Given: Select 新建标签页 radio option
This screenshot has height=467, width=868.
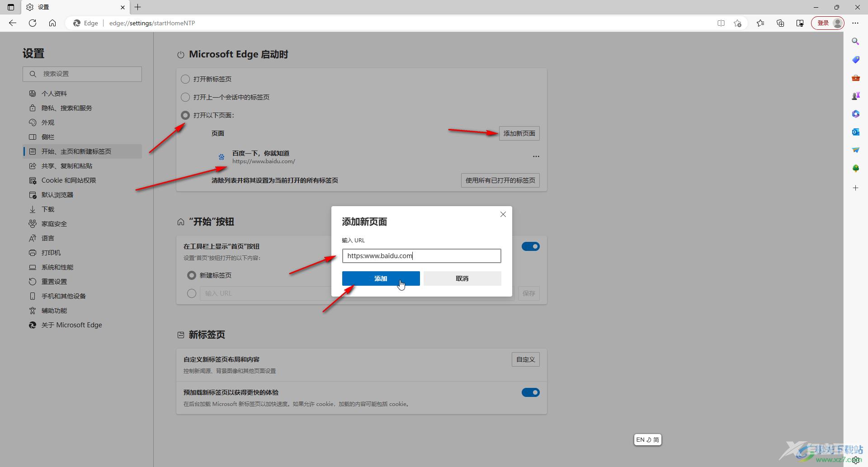Looking at the screenshot, I should (x=192, y=275).
